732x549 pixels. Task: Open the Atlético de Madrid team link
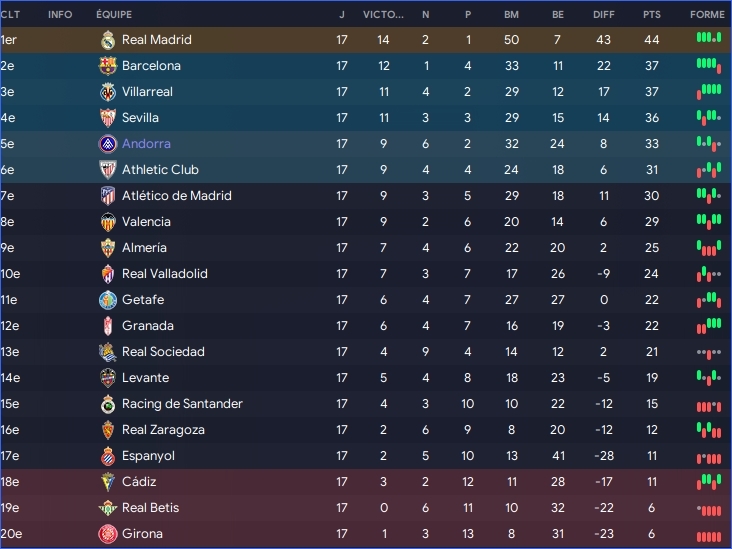[176, 196]
